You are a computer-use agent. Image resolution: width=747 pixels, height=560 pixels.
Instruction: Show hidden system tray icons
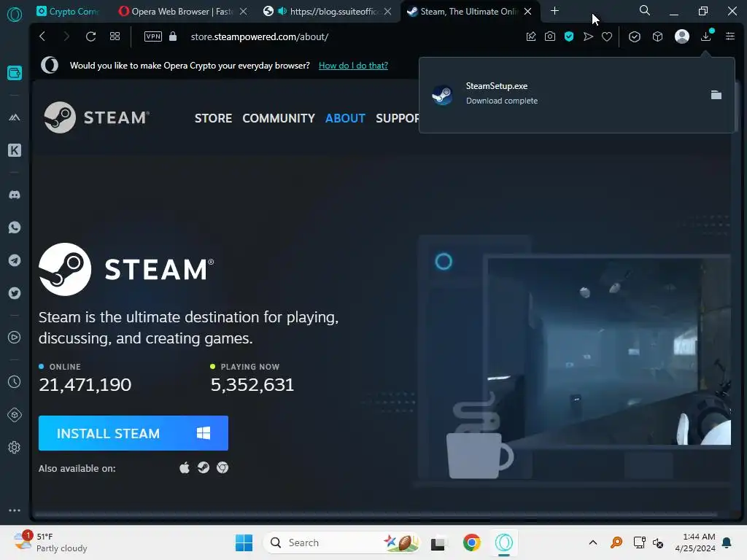point(592,542)
